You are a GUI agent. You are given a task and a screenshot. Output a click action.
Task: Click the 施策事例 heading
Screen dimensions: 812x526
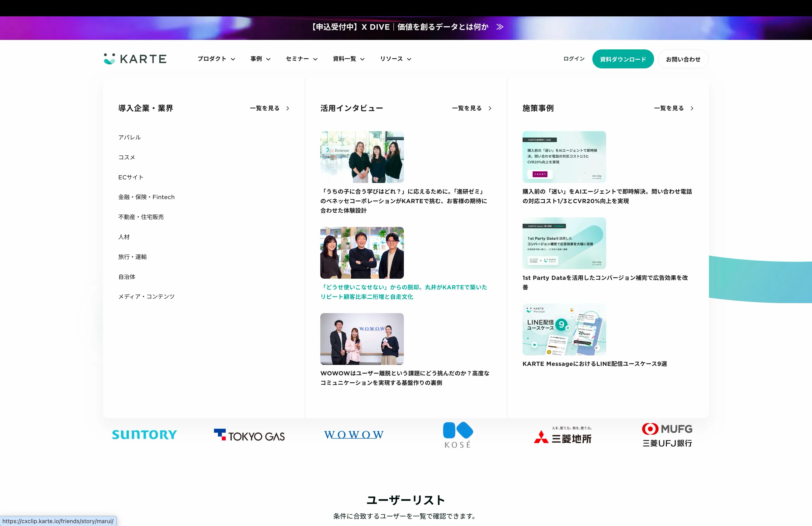[x=538, y=108]
